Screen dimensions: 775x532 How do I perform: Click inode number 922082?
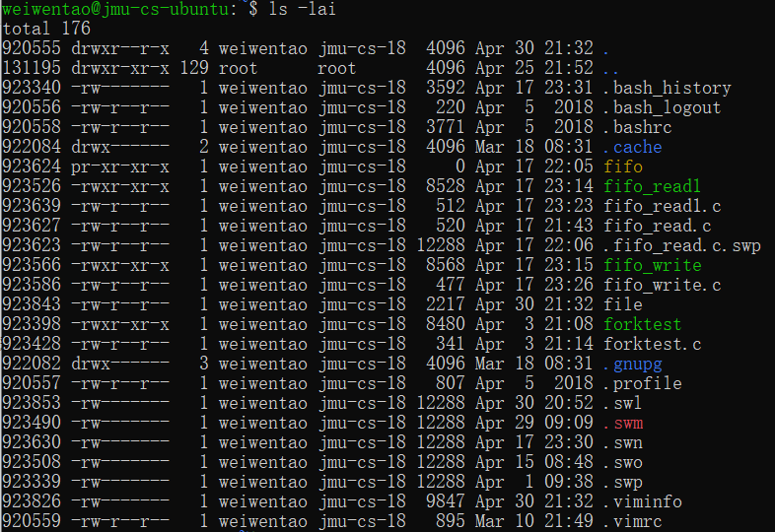32,365
